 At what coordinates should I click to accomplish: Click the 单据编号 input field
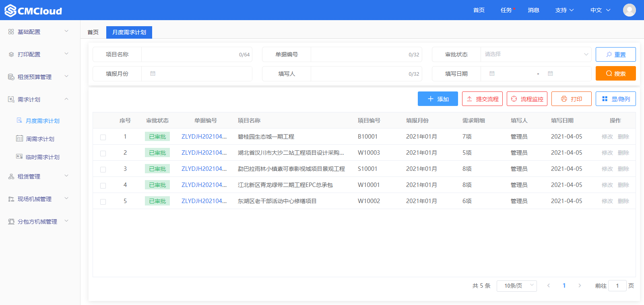(366, 54)
